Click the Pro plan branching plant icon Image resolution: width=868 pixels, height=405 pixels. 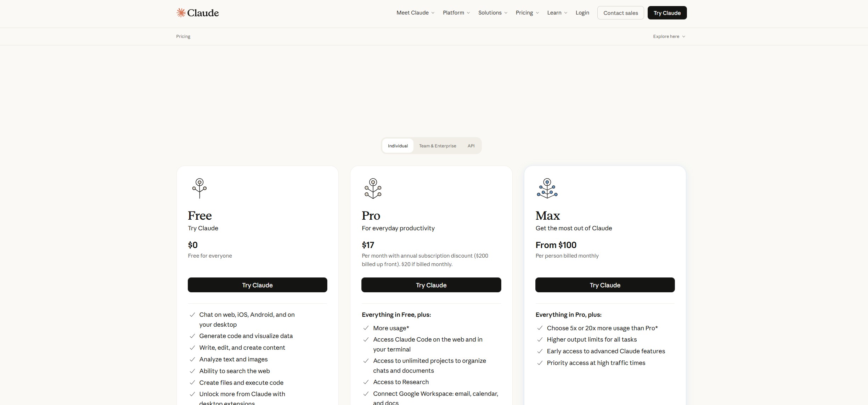point(373,188)
